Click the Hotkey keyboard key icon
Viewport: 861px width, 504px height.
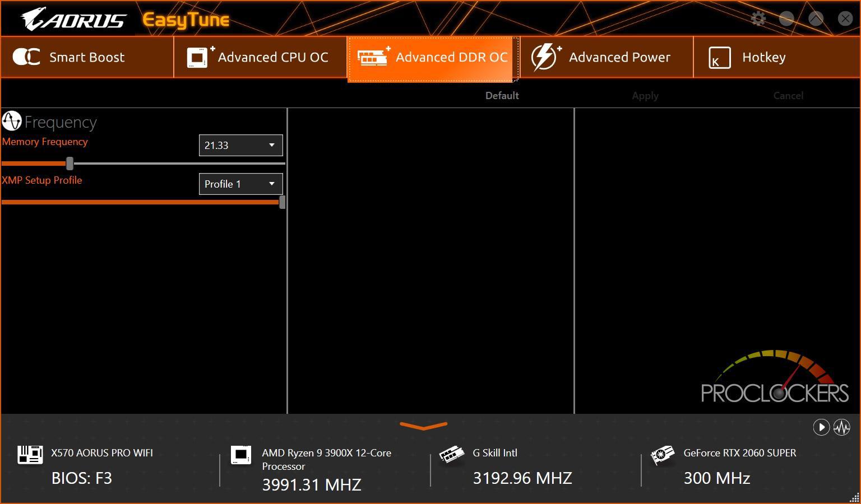pos(719,58)
